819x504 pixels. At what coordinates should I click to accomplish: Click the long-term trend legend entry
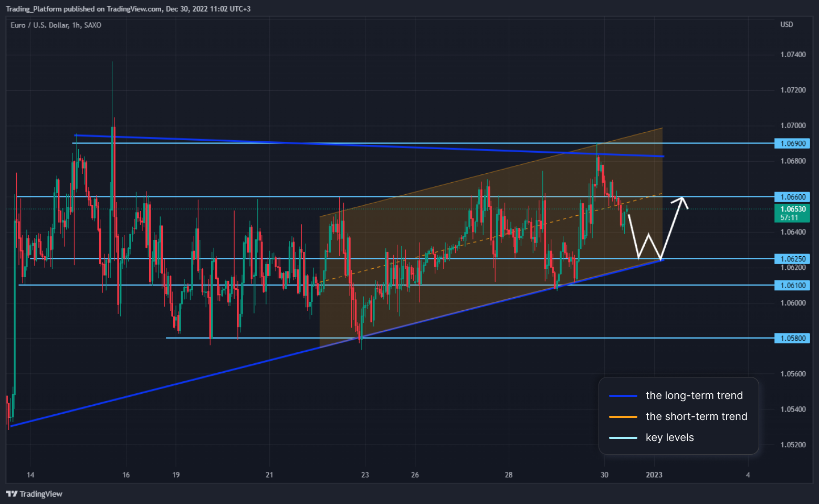pyautogui.click(x=676, y=395)
